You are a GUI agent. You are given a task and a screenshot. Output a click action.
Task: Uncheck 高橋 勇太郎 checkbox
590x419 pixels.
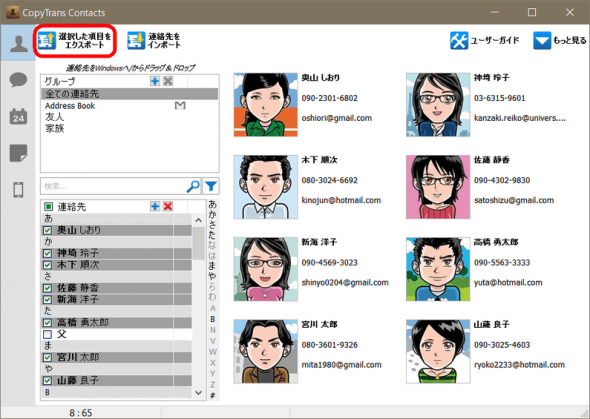47,323
